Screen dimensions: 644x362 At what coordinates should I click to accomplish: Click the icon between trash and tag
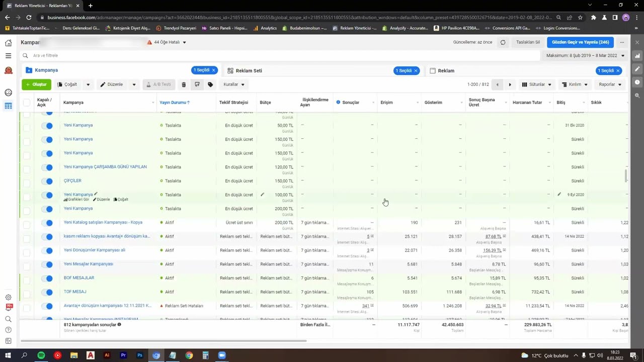(197, 84)
